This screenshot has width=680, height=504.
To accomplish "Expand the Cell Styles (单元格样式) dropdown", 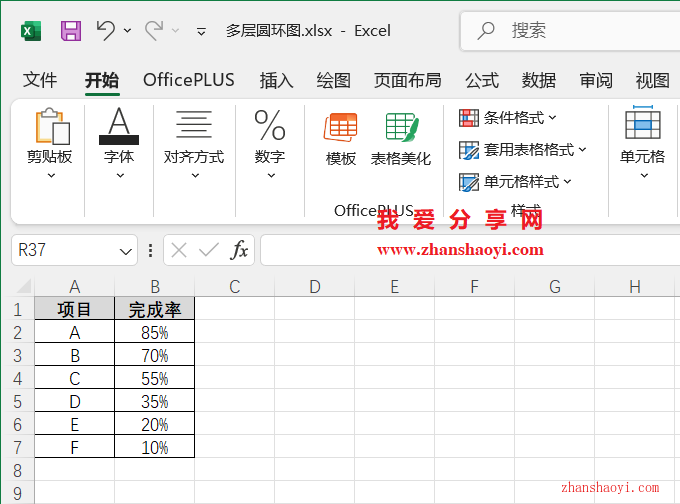I will (515, 182).
